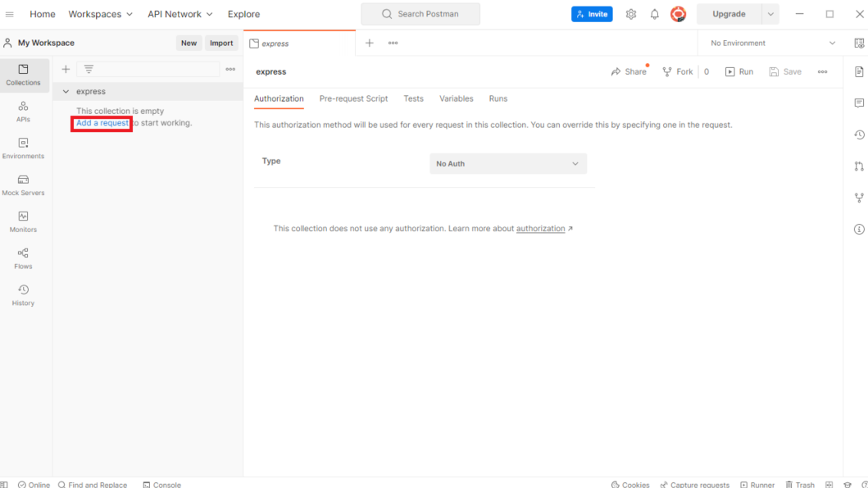The image size is (868, 488).
Task: Open the Mock Servers sidebar panel
Action: (x=23, y=185)
